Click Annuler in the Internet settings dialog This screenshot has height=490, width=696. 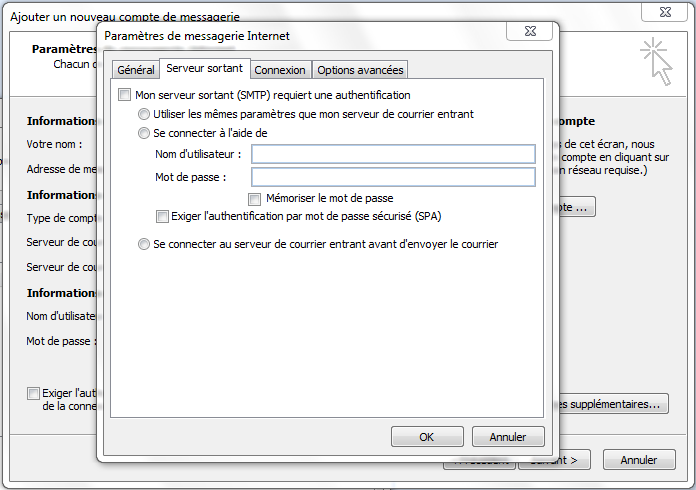(x=508, y=437)
